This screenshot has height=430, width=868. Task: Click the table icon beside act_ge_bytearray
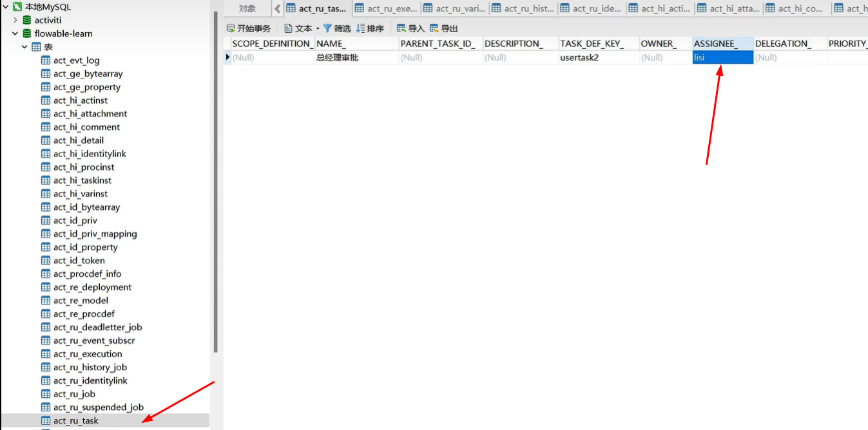point(46,73)
